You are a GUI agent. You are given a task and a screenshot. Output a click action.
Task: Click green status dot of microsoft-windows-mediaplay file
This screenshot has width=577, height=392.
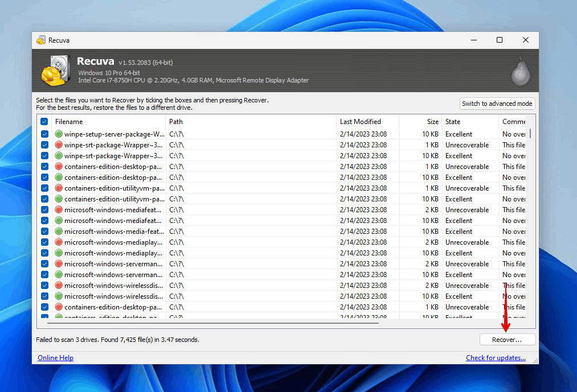pyautogui.click(x=59, y=253)
